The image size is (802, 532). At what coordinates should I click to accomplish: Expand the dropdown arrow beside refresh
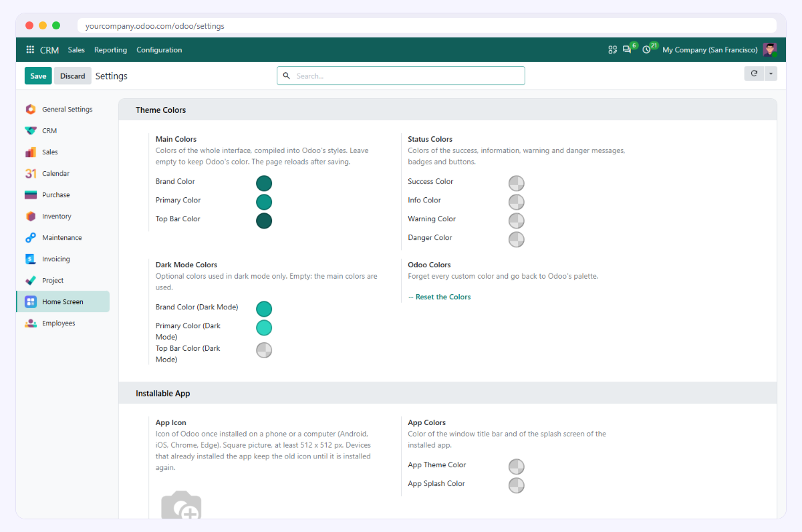click(x=771, y=74)
